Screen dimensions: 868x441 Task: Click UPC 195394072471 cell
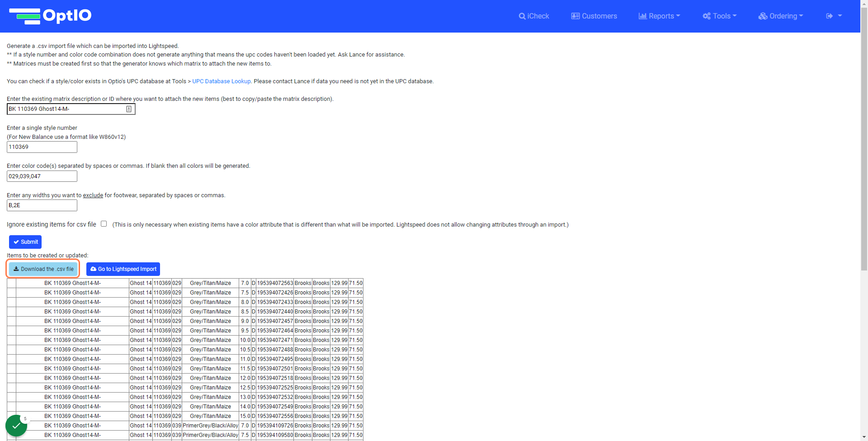point(275,340)
